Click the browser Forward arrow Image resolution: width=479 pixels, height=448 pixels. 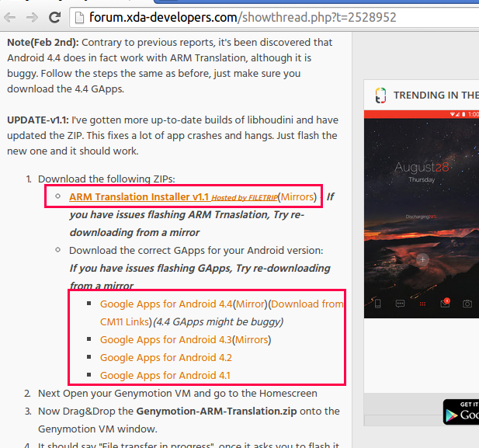click(32, 17)
